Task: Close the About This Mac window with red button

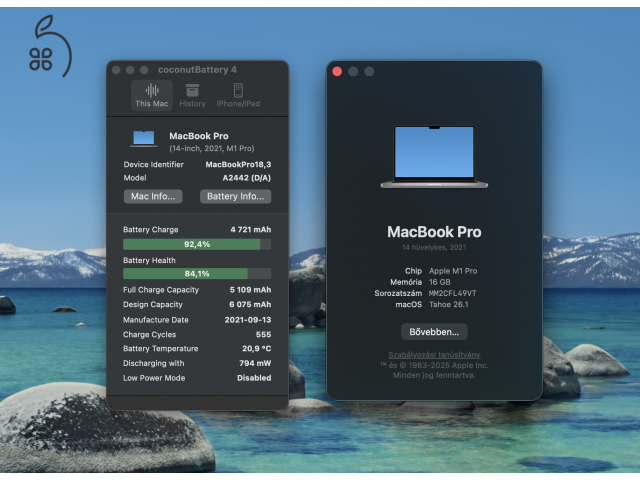Action: (337, 71)
